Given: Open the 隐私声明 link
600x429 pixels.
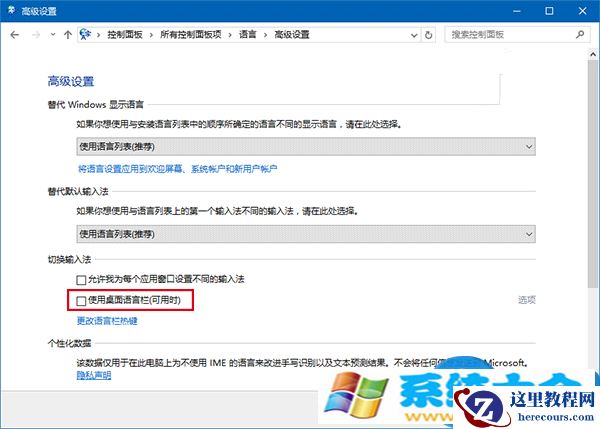Looking at the screenshot, I should [94, 375].
